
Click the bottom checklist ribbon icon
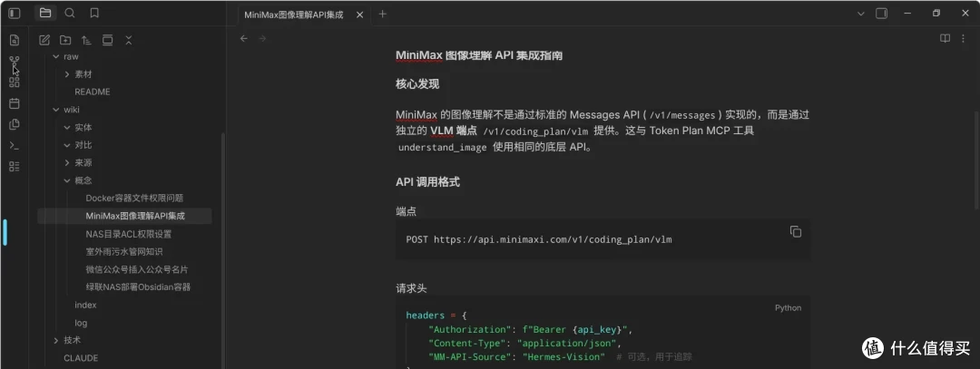coord(15,166)
